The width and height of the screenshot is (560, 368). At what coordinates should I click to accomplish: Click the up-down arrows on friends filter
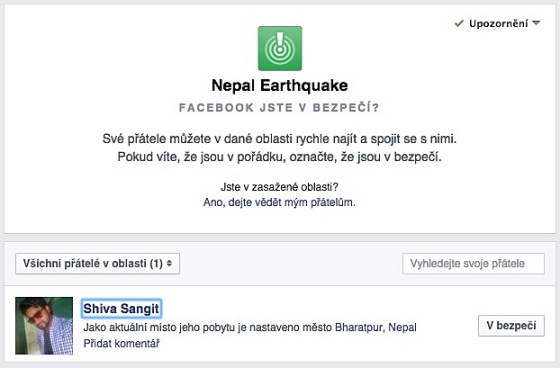tap(169, 264)
